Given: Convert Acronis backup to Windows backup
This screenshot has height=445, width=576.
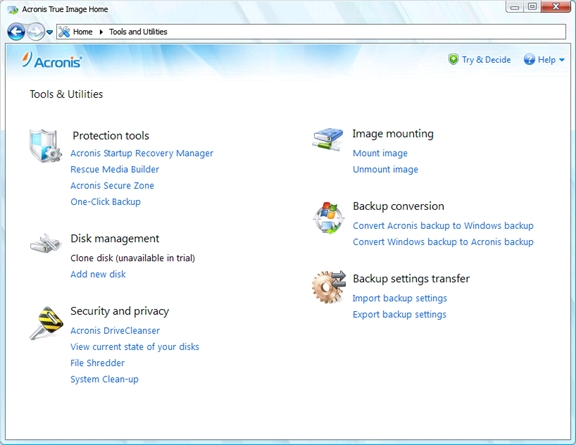Looking at the screenshot, I should click(443, 226).
